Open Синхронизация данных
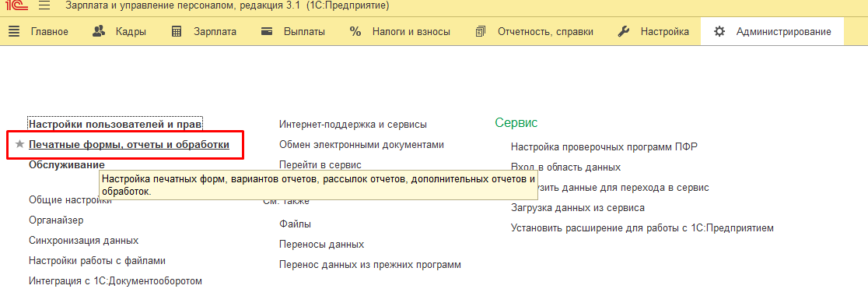The width and height of the screenshot is (868, 303). coord(83,241)
